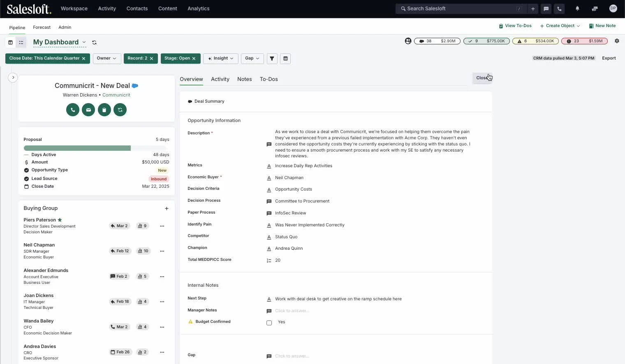Switch to the Admin tab
This screenshot has height=364, width=625.
pyautogui.click(x=65, y=28)
